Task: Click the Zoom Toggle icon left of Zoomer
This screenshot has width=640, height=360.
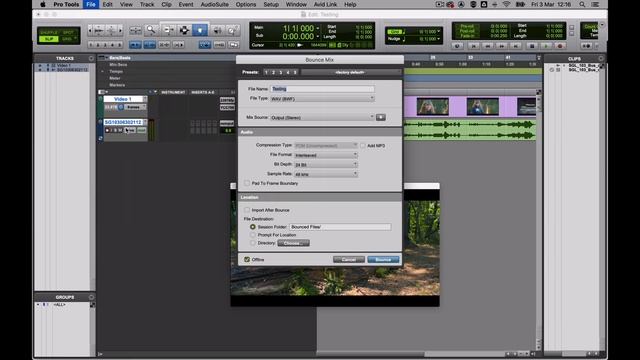Action: [x=136, y=30]
